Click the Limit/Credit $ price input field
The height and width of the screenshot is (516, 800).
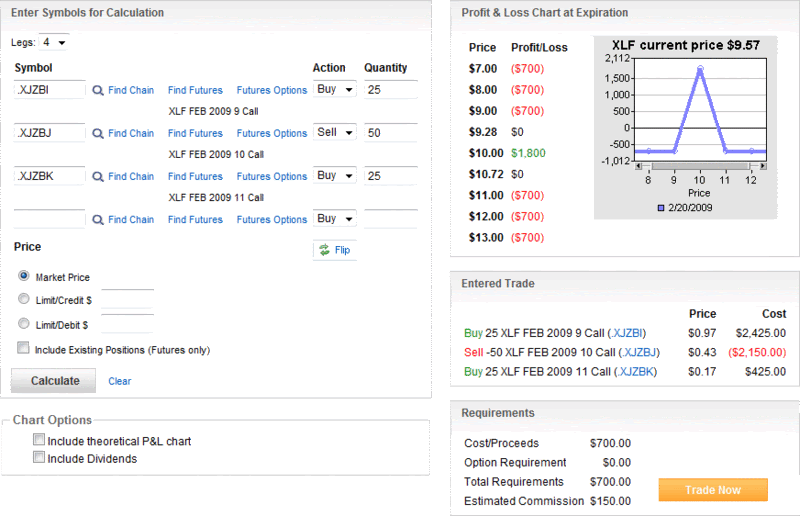(x=128, y=299)
